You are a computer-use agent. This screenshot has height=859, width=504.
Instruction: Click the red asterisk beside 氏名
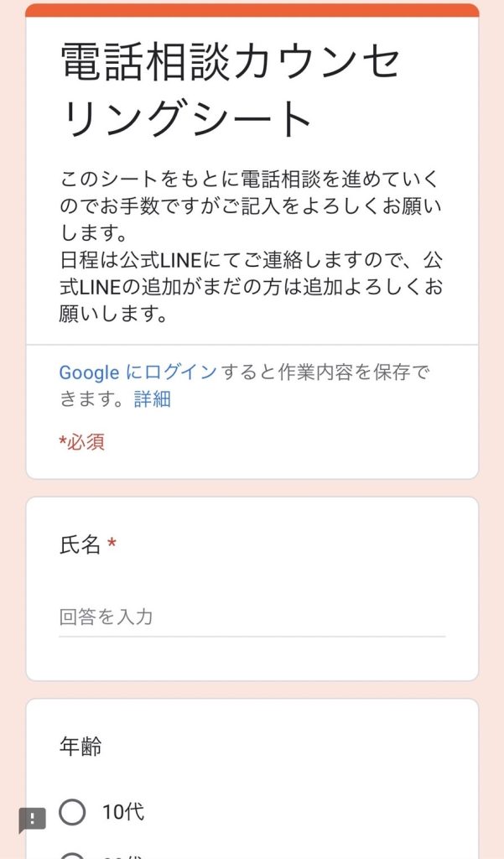[x=112, y=545]
